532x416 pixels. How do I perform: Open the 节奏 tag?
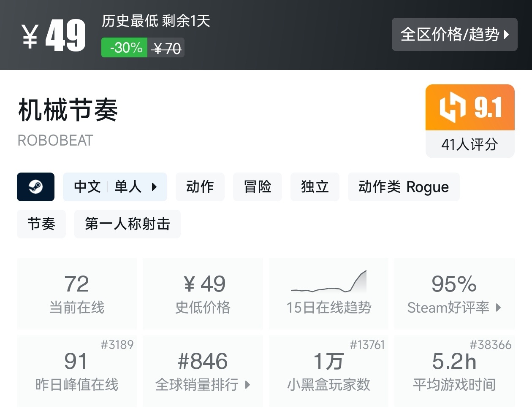coord(41,224)
